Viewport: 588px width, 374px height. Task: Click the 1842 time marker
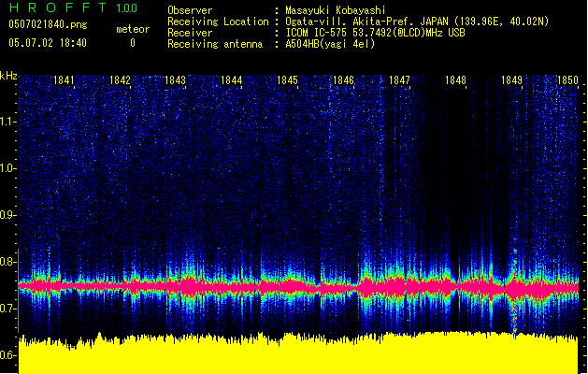point(120,80)
